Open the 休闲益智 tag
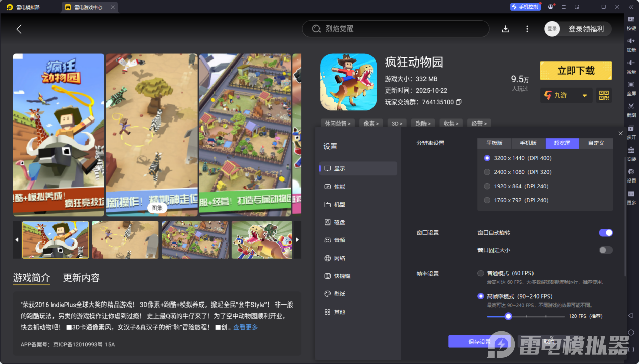This screenshot has height=364, width=639. click(338, 123)
